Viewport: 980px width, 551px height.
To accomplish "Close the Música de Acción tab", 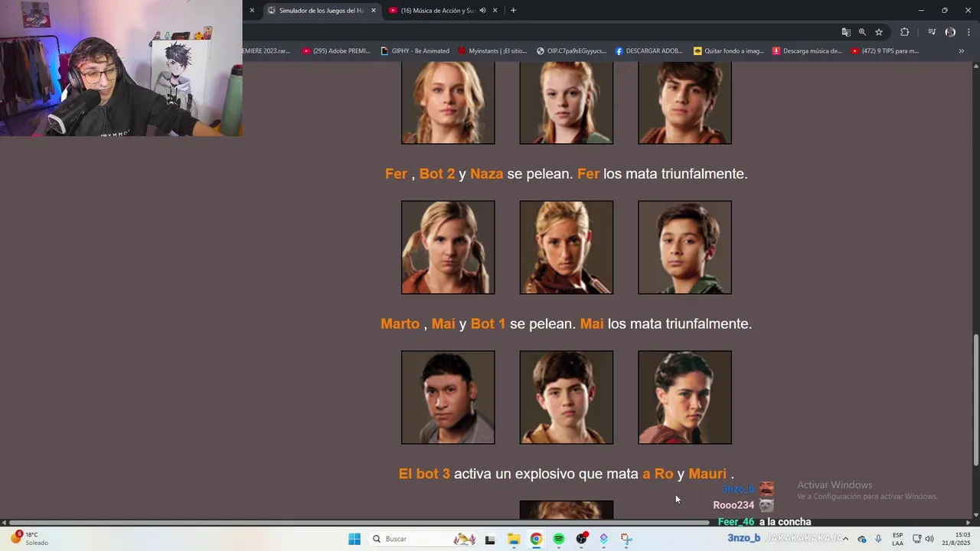I will point(495,11).
